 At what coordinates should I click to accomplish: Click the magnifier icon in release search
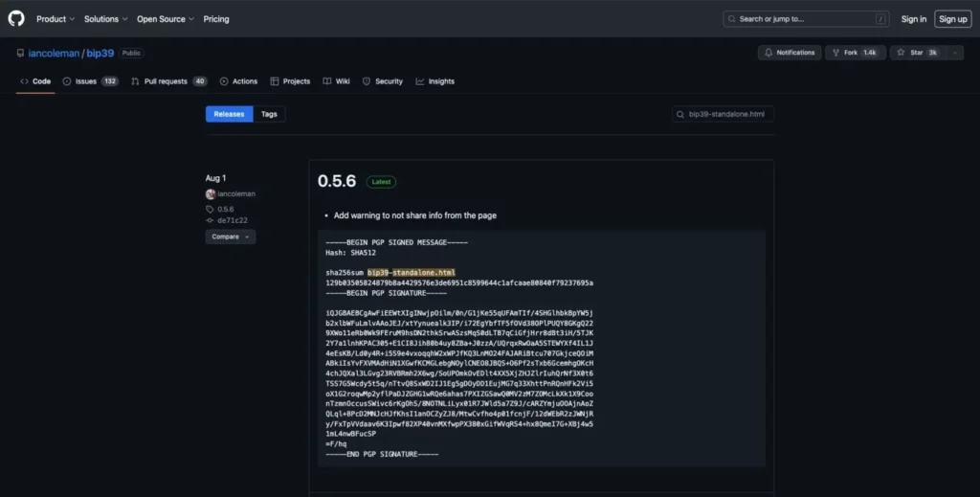[680, 114]
